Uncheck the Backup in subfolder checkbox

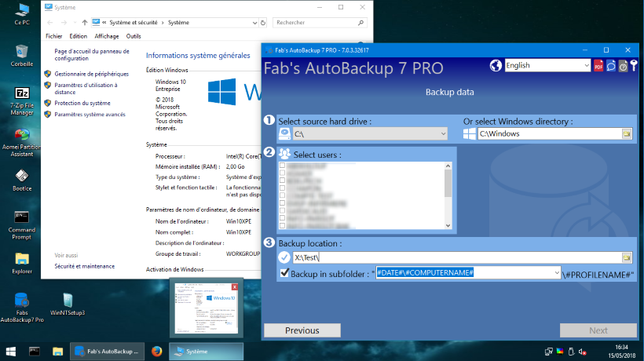tap(284, 273)
